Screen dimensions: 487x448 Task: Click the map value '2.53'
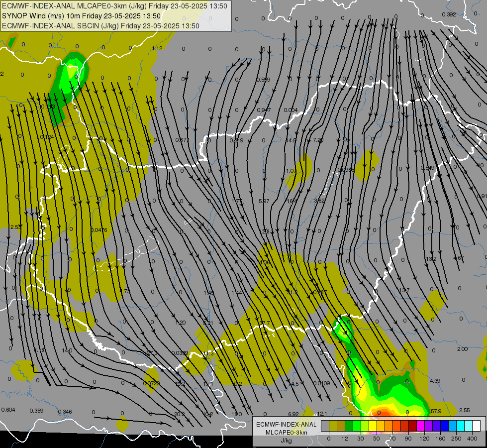pos(15,227)
